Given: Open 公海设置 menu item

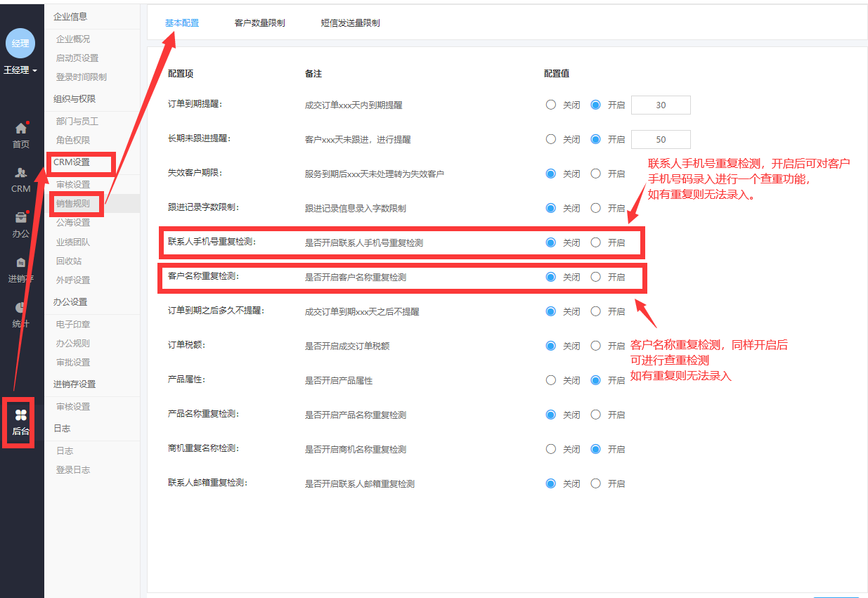Looking at the screenshot, I should pyautogui.click(x=73, y=223).
